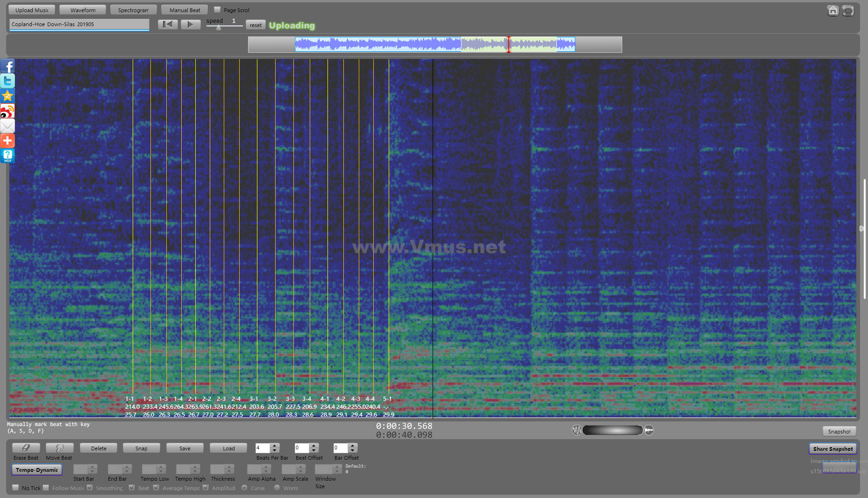Select the Tempo-Dynamic mode button
This screenshot has height=498, width=868.
[37, 470]
